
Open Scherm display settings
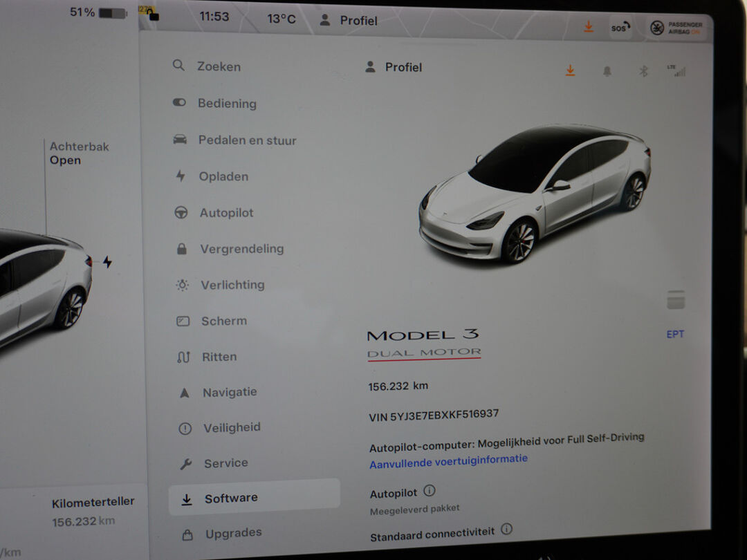click(x=212, y=321)
